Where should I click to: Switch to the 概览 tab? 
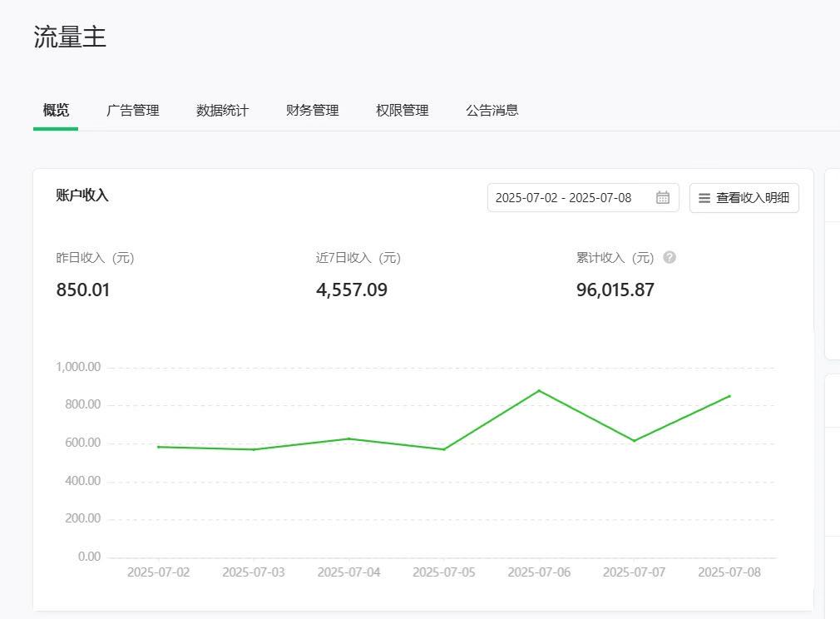[x=56, y=111]
